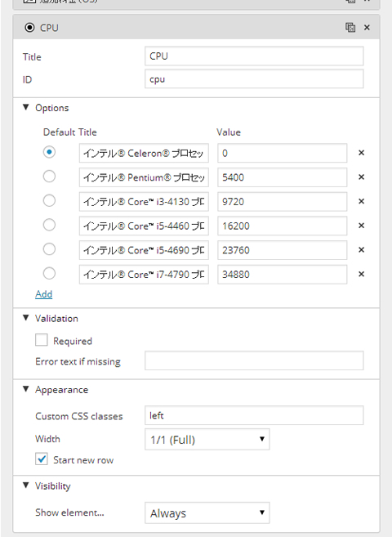This screenshot has height=537, width=392.
Task: Click the Celeron option title field
Action: 144,153
